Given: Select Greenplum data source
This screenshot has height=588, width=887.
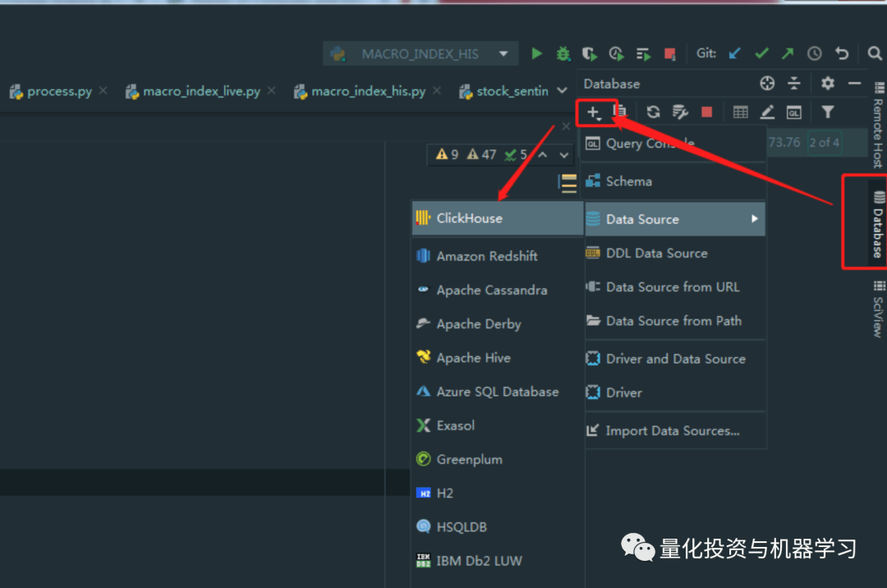Looking at the screenshot, I should point(498,460).
